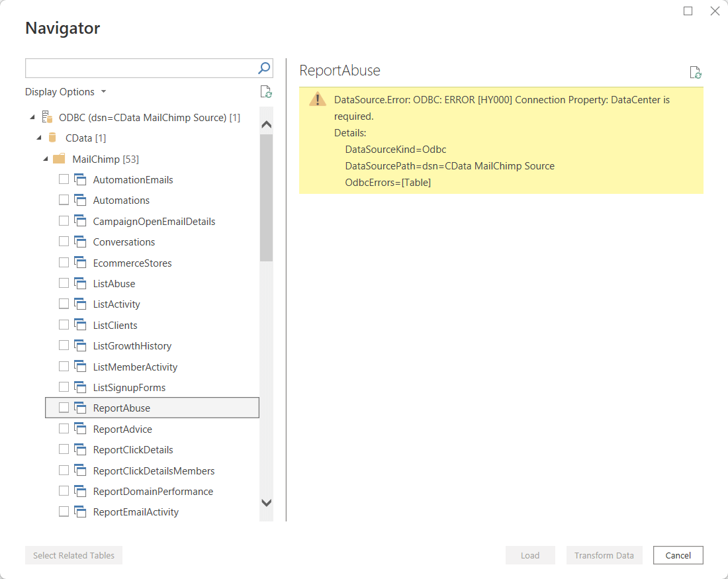Click the EcommerceStores table icon
Viewport: 728px width, 579px height.
(80, 262)
